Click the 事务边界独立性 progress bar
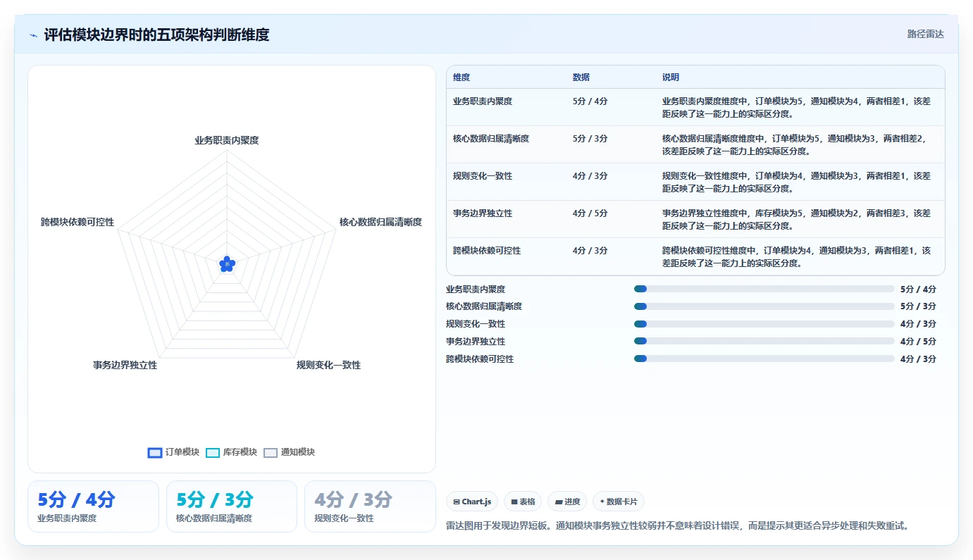Screen dimensions: 973x560 point(764,342)
